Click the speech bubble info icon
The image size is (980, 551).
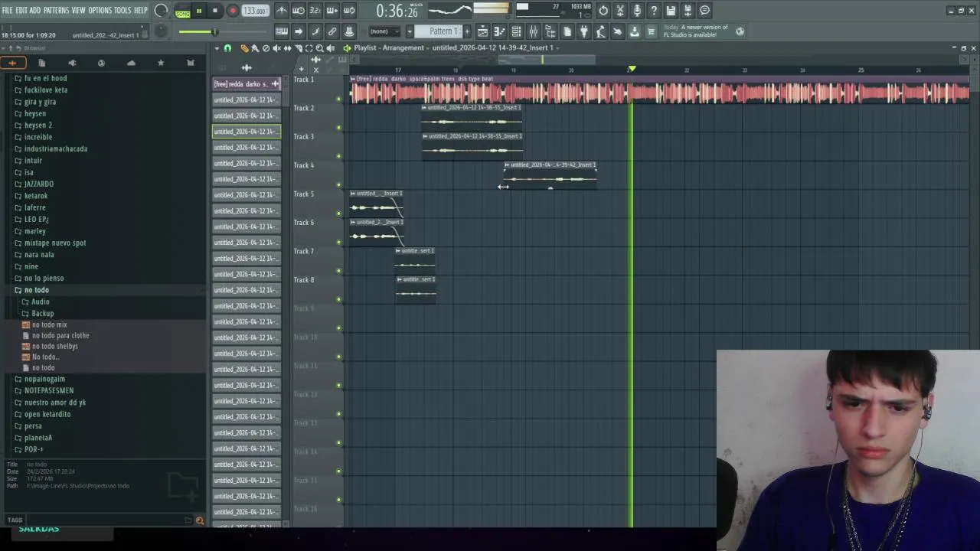(x=705, y=11)
